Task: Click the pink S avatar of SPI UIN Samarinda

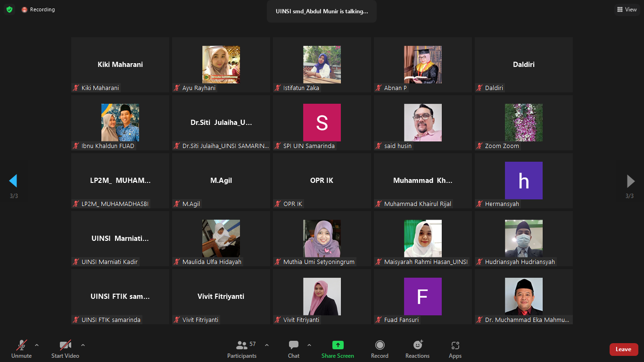Action: [x=322, y=123]
